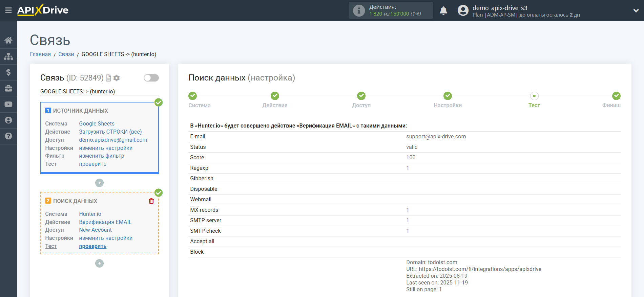This screenshot has height=297, width=644.
Task: Click the Block row label
Action: click(x=197, y=252)
